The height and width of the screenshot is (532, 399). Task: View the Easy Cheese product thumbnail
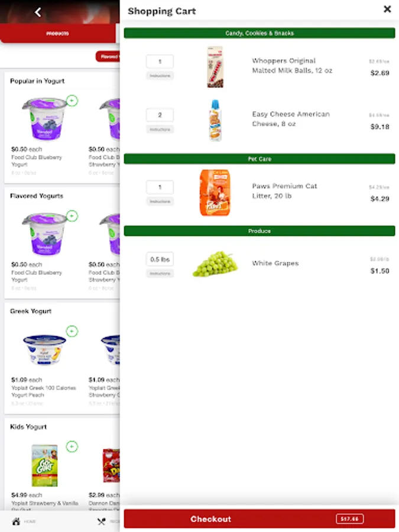point(215,120)
